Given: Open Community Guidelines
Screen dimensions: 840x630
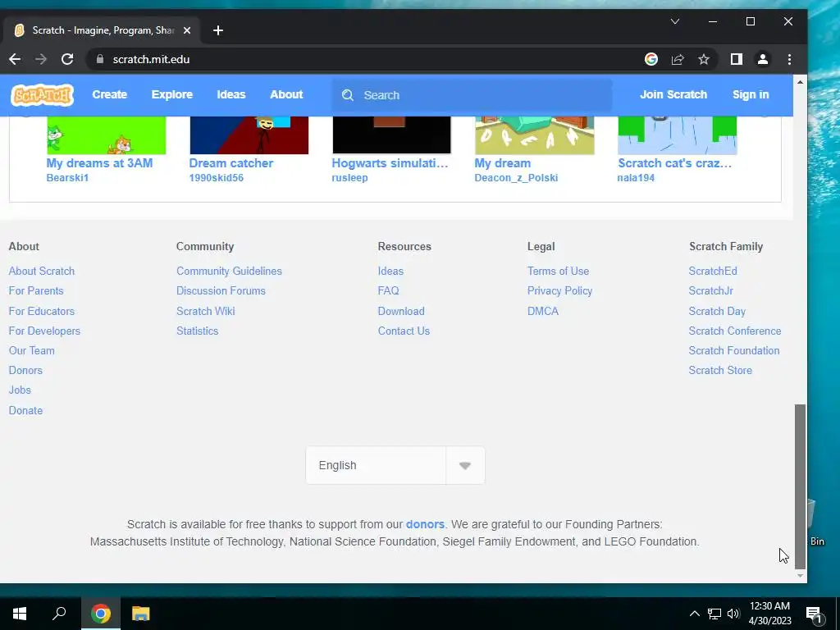Looking at the screenshot, I should click(x=229, y=271).
